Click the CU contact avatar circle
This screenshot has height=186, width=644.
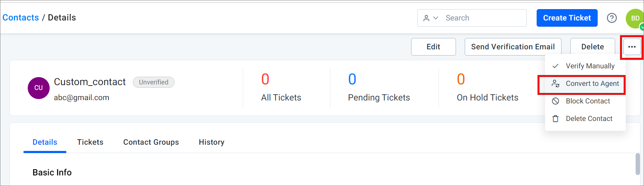click(39, 88)
